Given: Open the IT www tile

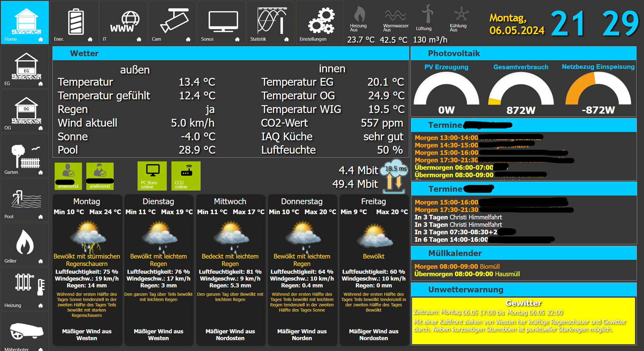Looking at the screenshot, I should (123, 22).
